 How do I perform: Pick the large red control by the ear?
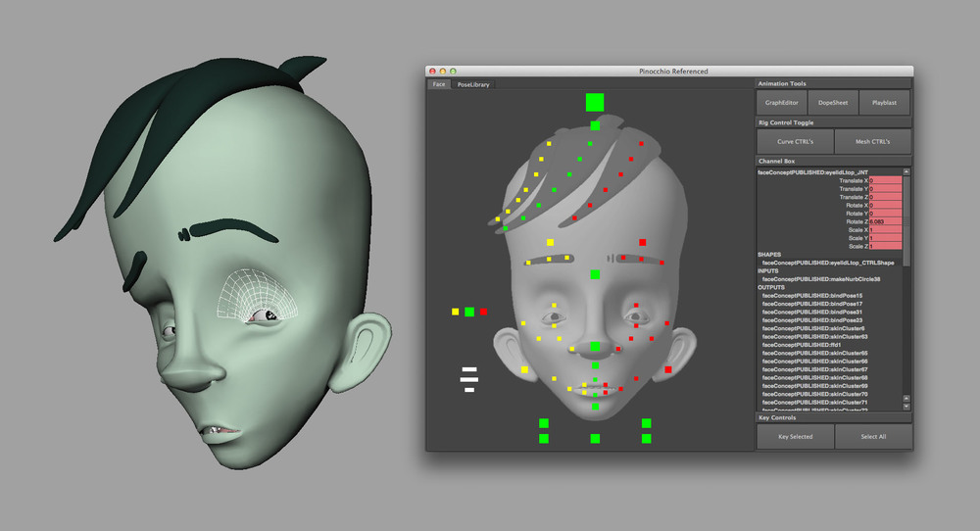[x=668, y=369]
